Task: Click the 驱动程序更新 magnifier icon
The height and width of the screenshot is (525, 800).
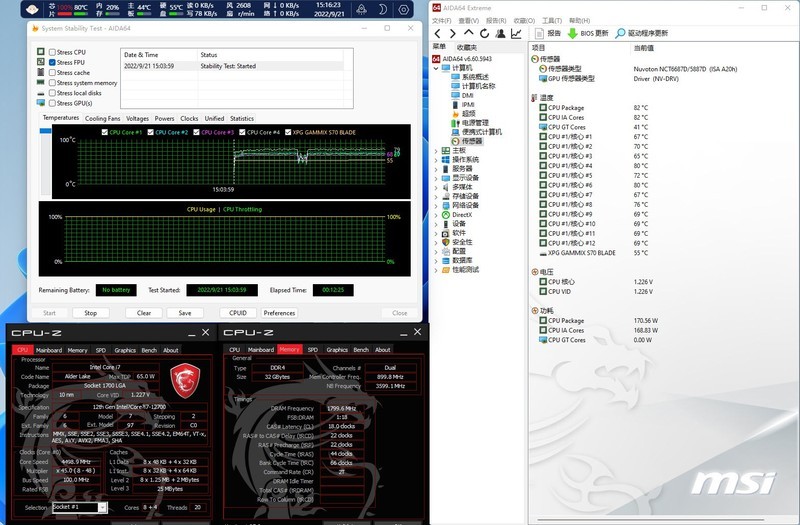Action: tap(620, 33)
